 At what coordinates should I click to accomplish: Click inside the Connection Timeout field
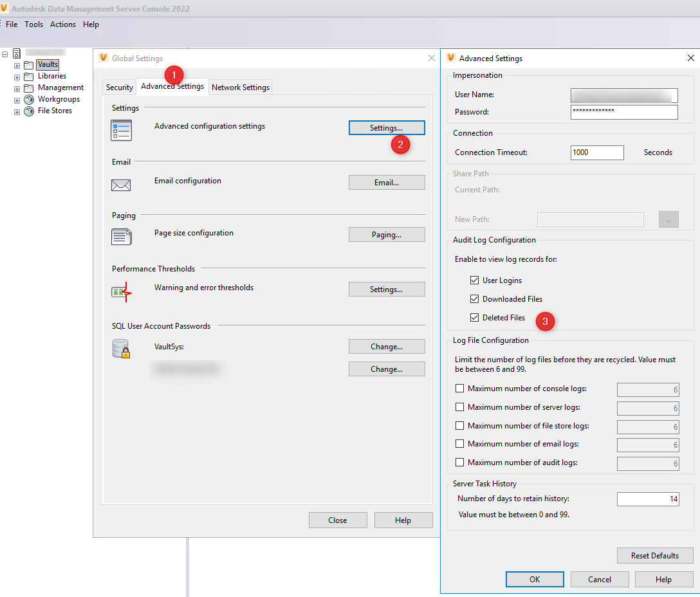pos(596,152)
